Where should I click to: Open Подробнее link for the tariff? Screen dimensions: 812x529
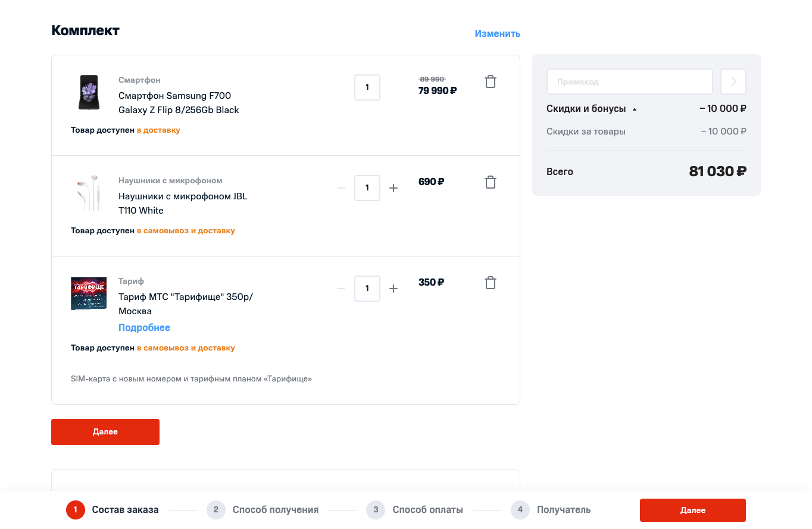(x=144, y=328)
